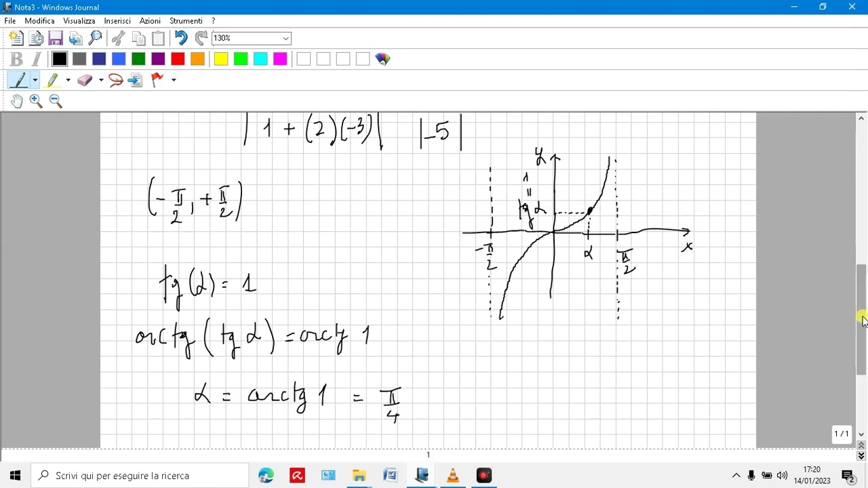Select the purple ink color
Image resolution: width=868 pixels, height=488 pixels.
pyautogui.click(x=158, y=59)
